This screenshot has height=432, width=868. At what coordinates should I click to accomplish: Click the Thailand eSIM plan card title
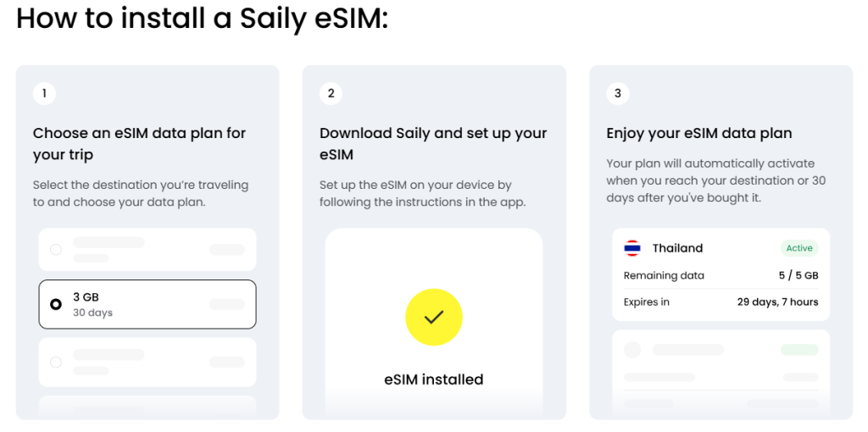pyautogui.click(x=677, y=248)
